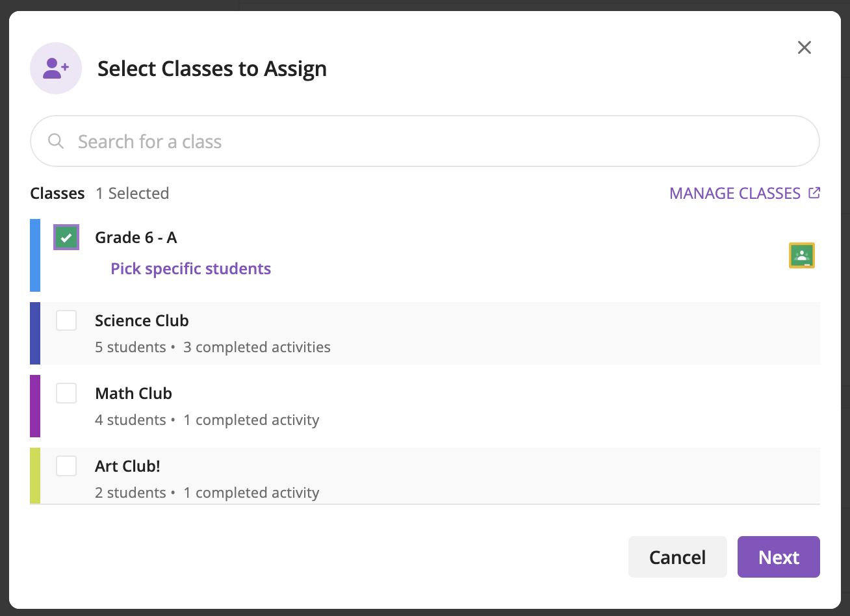
Task: Select the Science Club class name
Action: pyautogui.click(x=142, y=320)
